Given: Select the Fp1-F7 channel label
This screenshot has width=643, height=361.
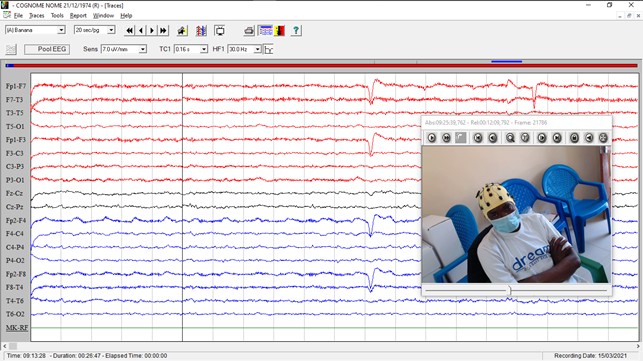Looking at the screenshot, I should [x=16, y=86].
